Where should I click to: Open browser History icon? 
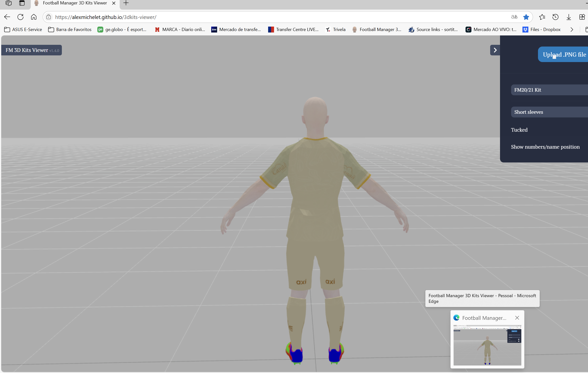tap(555, 17)
